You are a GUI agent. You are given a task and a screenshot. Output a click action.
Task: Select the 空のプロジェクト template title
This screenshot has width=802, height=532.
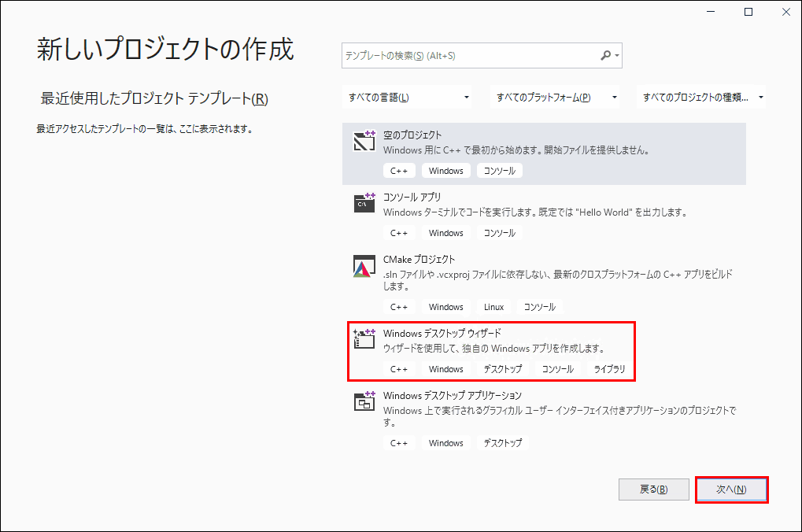click(x=412, y=135)
